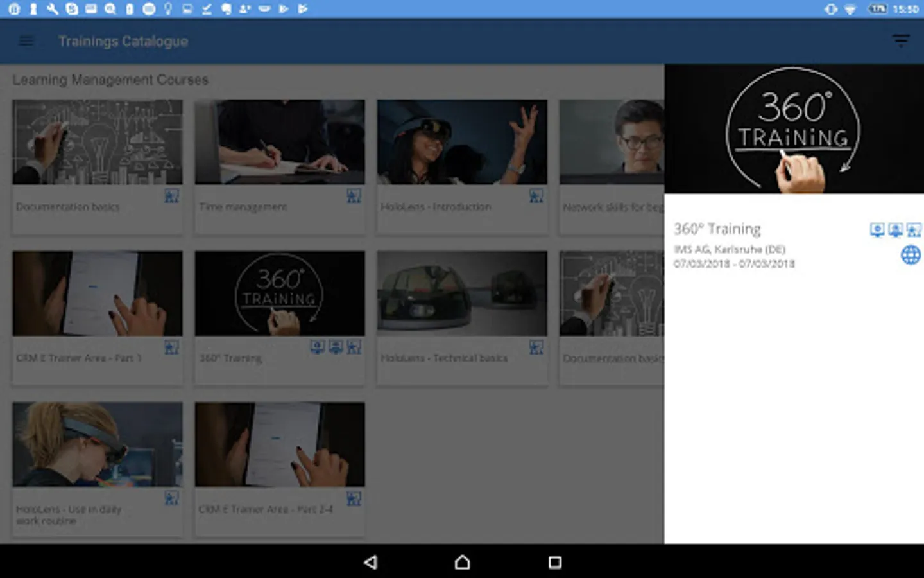Open the Time management course thumbnail
924x578 pixels.
(280, 142)
